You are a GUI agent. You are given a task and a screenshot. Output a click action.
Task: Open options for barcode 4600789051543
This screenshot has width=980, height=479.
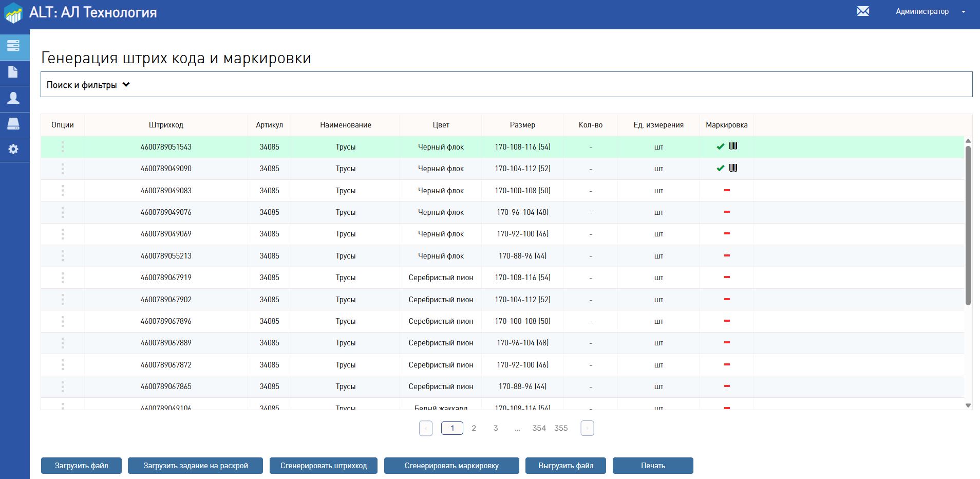click(63, 147)
